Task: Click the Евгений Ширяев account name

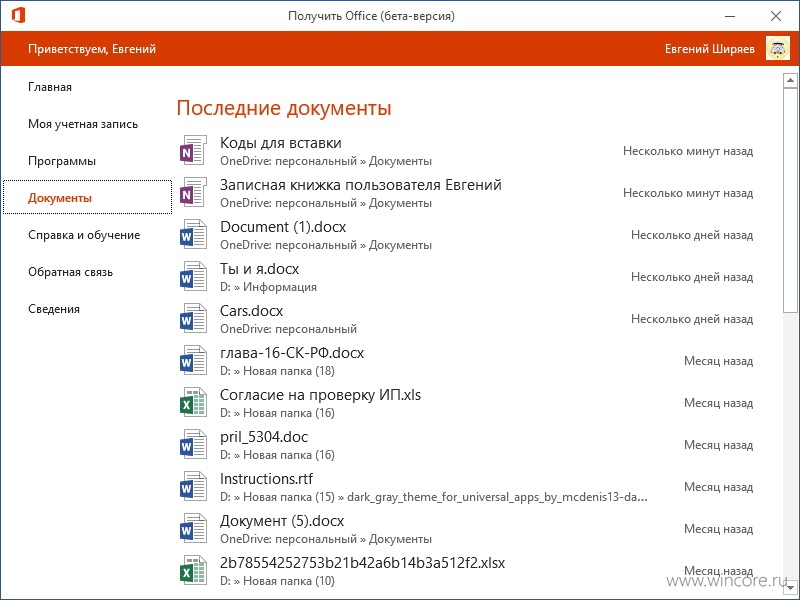Action: [x=709, y=49]
